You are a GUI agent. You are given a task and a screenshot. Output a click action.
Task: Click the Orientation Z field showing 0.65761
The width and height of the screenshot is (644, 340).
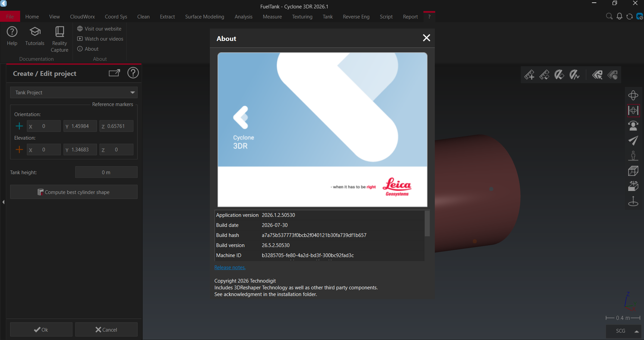[x=116, y=126]
